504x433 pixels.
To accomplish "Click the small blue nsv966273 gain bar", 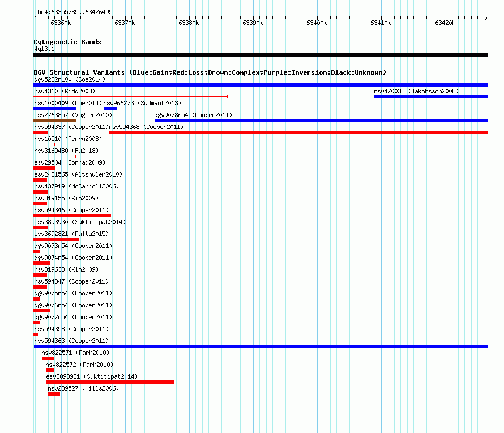I will pos(110,109).
